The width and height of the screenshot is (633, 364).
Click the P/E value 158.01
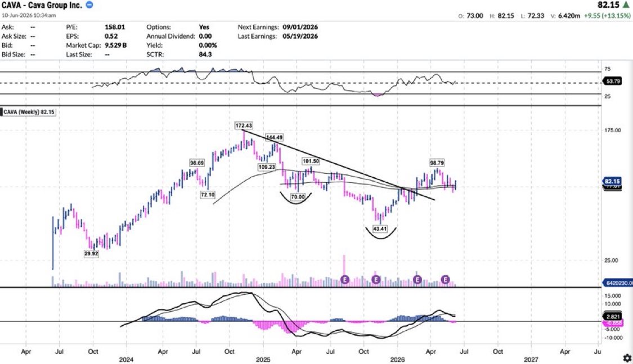(x=115, y=27)
